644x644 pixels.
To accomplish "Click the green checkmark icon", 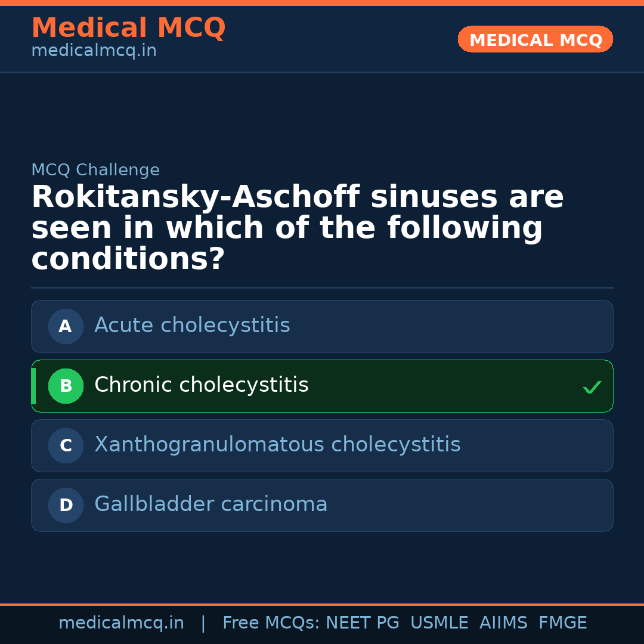I will coord(592,387).
